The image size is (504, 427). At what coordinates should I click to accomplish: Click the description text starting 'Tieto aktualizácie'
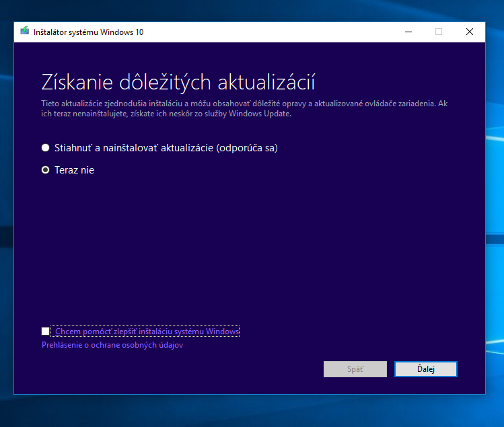click(x=244, y=108)
